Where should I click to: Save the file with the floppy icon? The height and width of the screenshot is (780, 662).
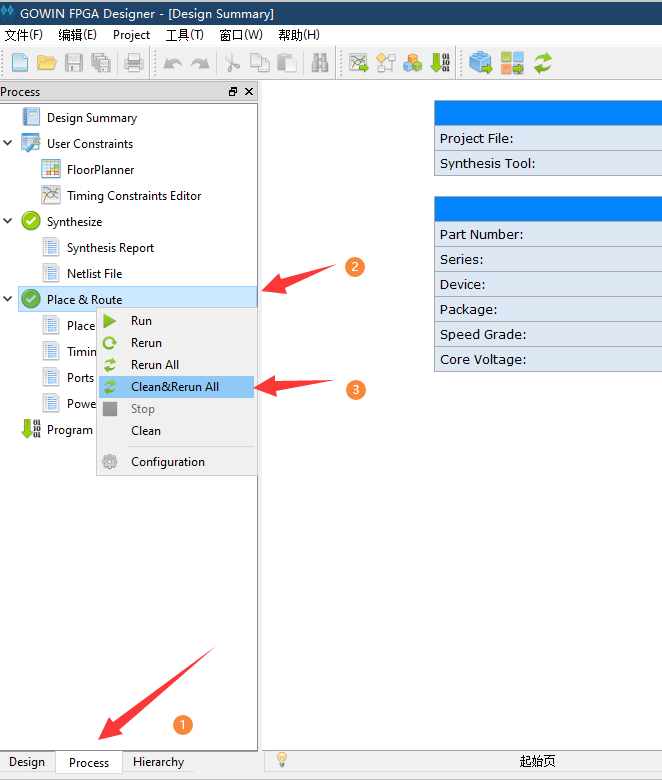(74, 63)
